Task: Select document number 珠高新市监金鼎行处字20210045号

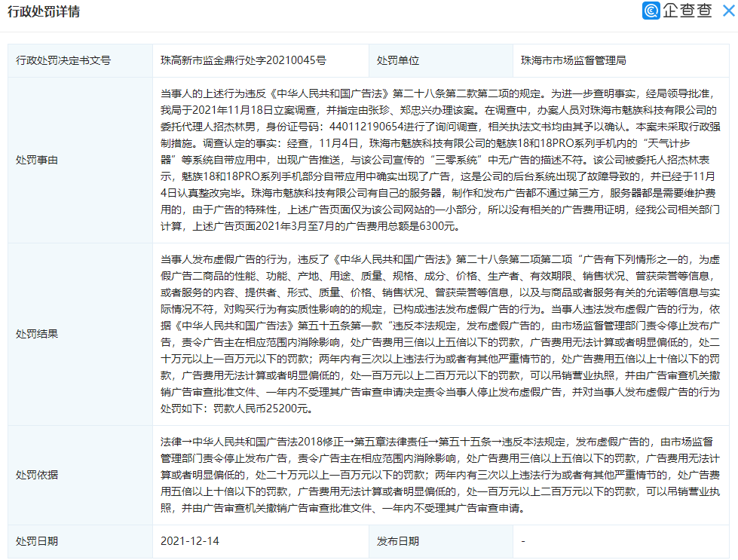Action: point(243,60)
